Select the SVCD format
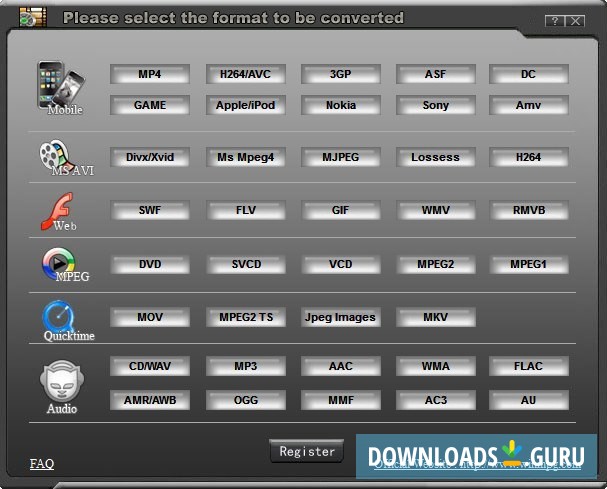The width and height of the screenshot is (607, 489). pos(245,264)
